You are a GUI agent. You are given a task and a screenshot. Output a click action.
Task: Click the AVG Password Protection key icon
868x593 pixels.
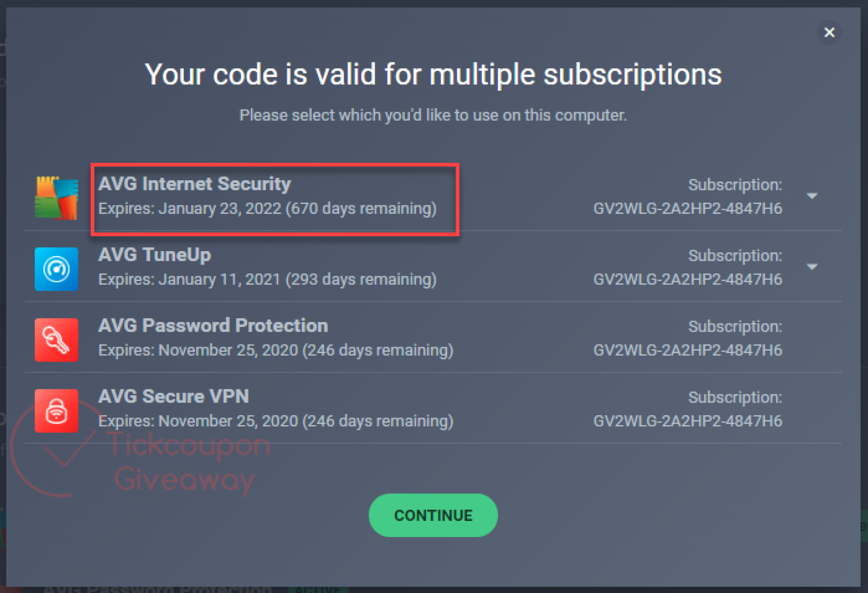pos(56,340)
